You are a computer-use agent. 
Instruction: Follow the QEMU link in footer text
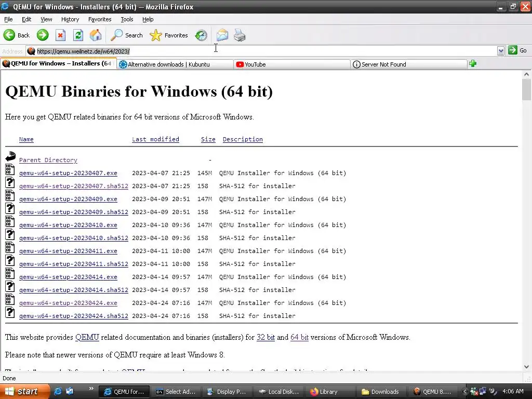[87, 337]
